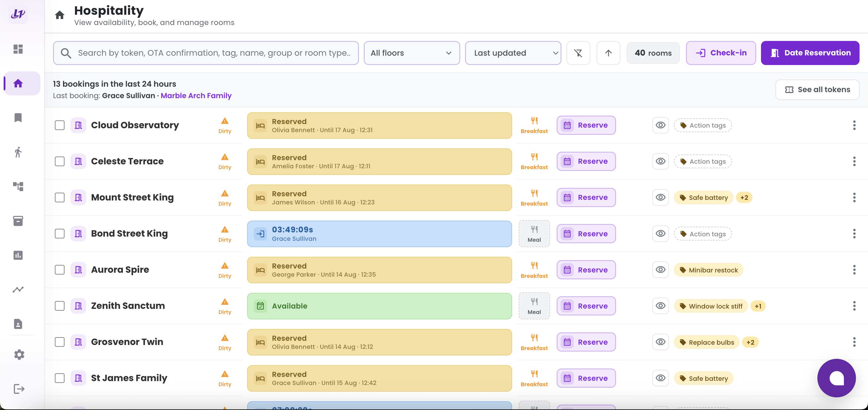Click Meal icon for Zenith Sanctum
Viewport: 868px width, 410px height.
click(534, 306)
